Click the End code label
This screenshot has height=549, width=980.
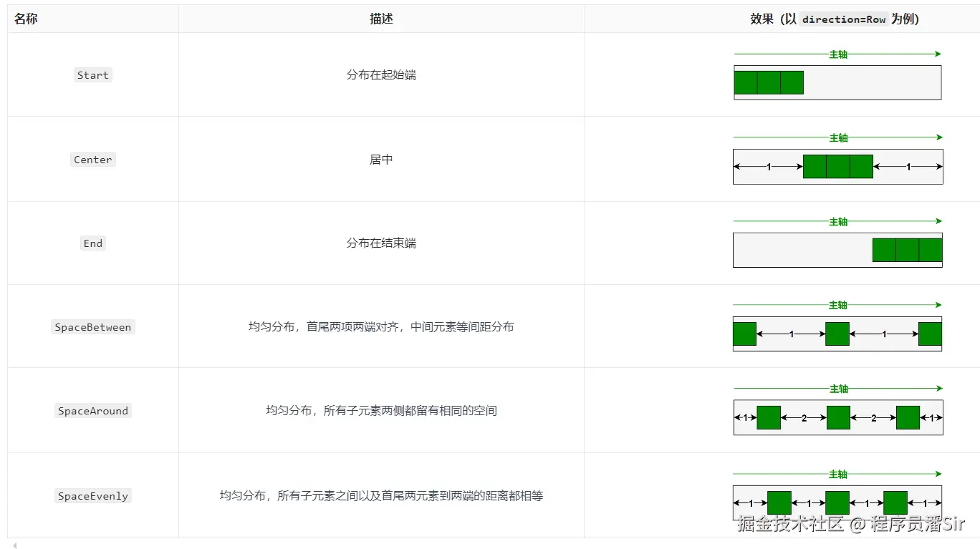pos(92,243)
